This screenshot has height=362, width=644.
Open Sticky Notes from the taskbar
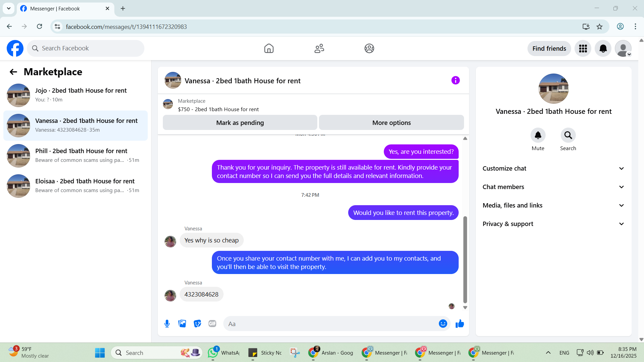point(265,353)
